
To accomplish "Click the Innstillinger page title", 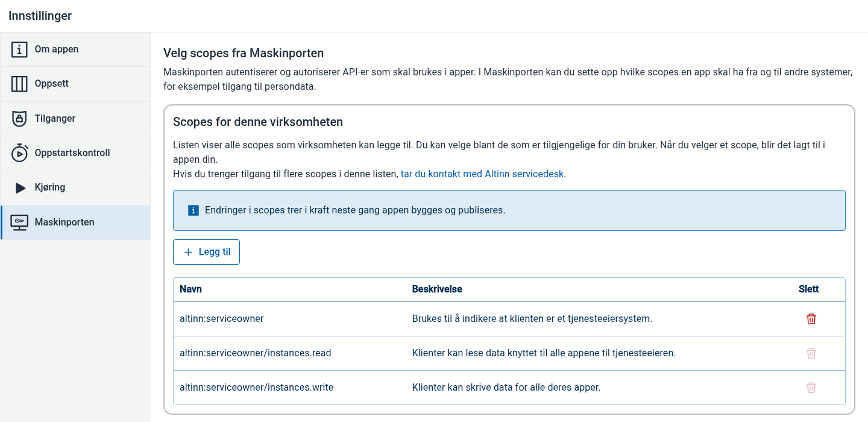I will point(40,16).
